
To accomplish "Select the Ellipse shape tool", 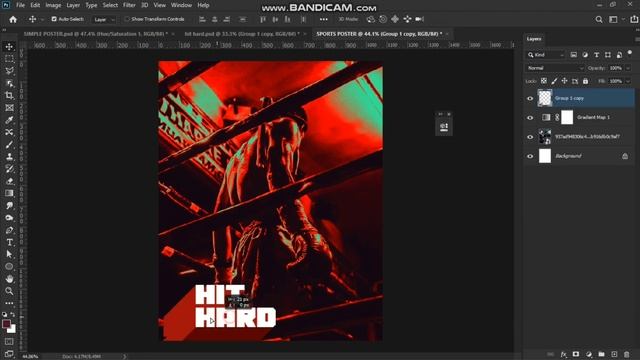I will coord(9,267).
